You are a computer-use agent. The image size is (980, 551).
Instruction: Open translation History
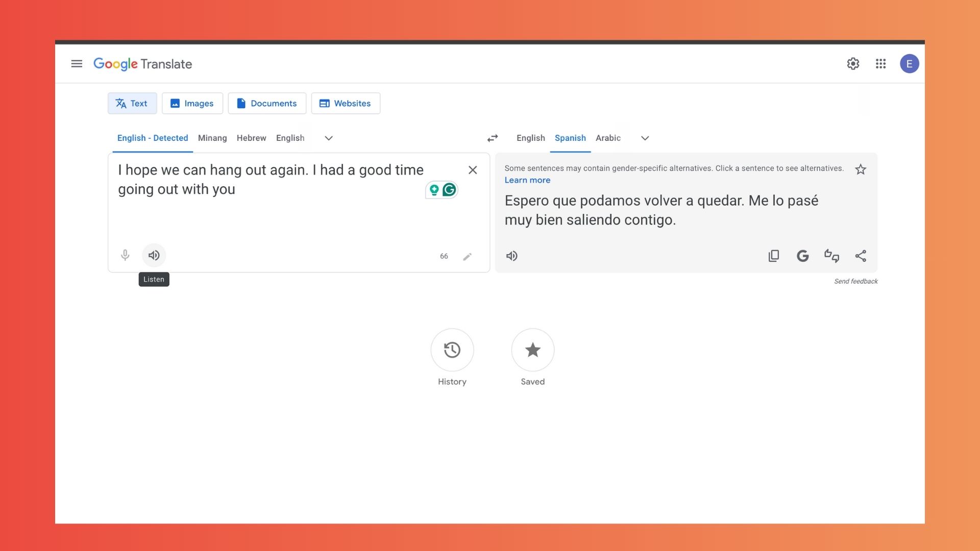(452, 350)
